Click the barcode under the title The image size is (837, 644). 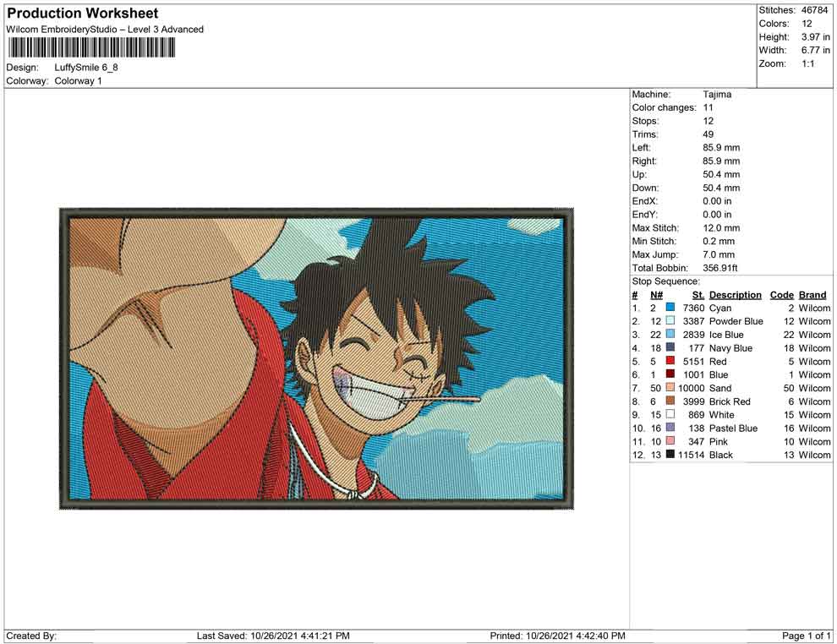click(91, 47)
